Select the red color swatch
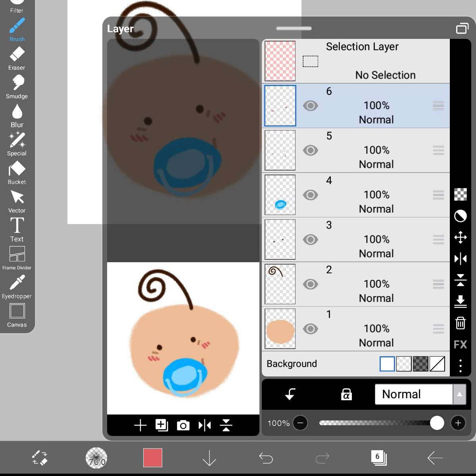 coord(153,458)
